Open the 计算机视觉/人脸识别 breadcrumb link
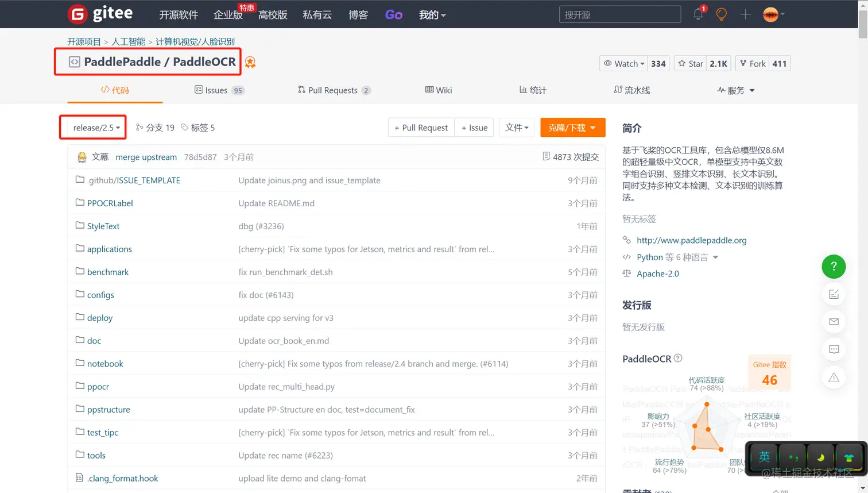The image size is (868, 493). [x=195, y=41]
